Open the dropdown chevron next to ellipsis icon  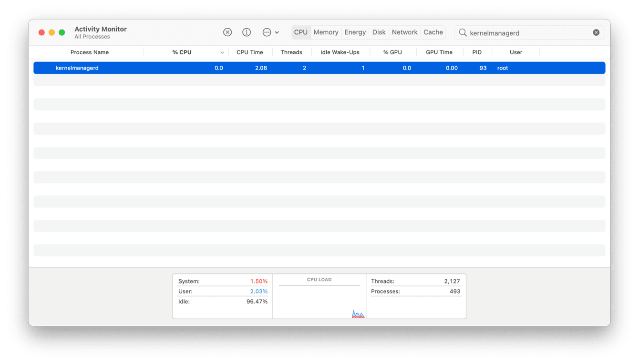[278, 32]
